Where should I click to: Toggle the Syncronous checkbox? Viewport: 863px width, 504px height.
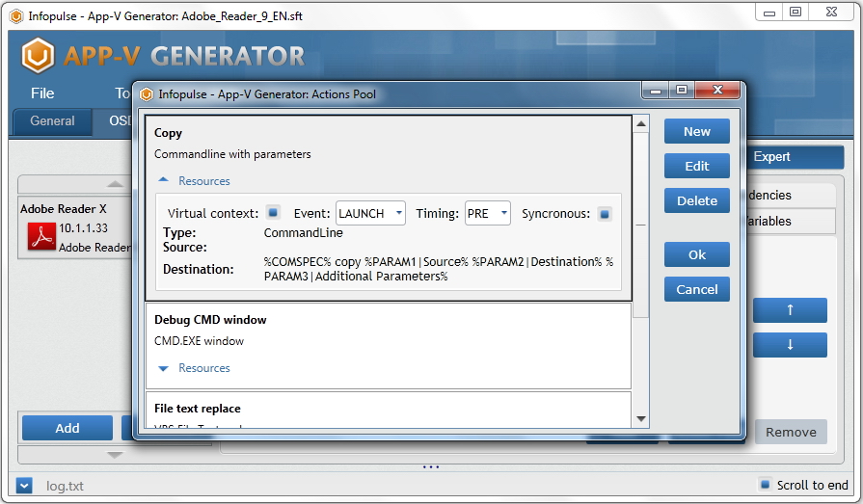click(x=605, y=213)
